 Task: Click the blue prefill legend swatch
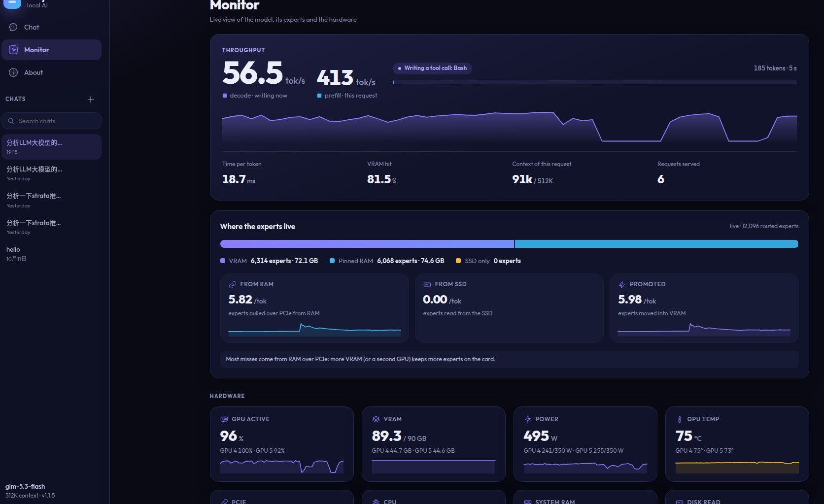(x=319, y=96)
